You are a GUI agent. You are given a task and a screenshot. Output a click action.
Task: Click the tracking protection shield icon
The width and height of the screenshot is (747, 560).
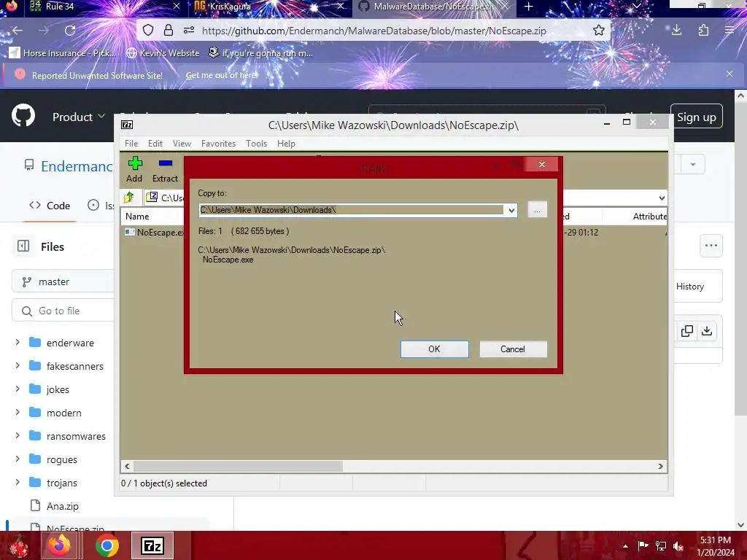(x=148, y=31)
